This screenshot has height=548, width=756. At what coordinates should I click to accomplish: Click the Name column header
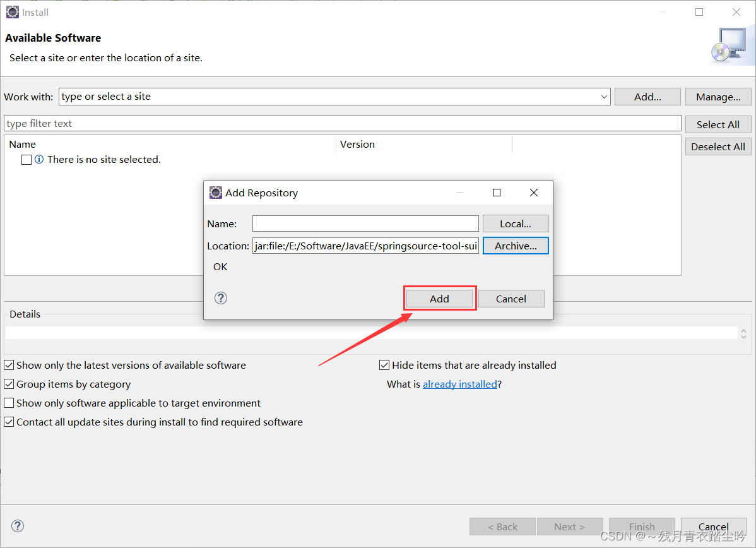coord(22,144)
